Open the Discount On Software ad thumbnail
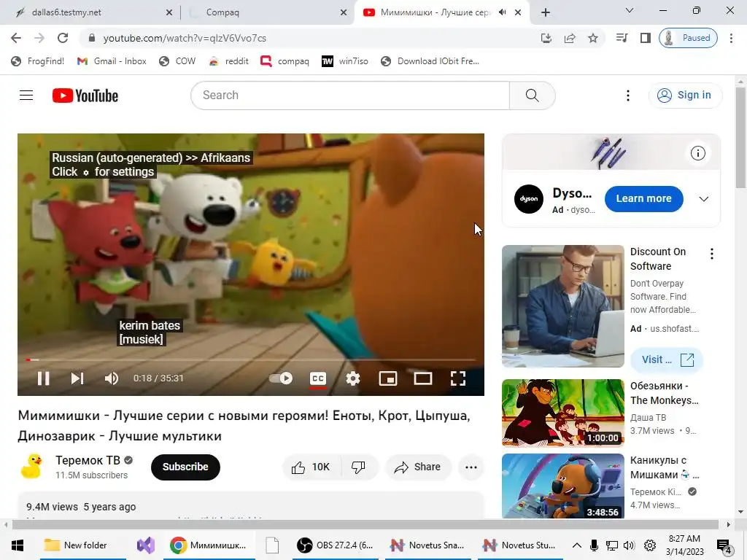This screenshot has width=747, height=560. pos(562,306)
